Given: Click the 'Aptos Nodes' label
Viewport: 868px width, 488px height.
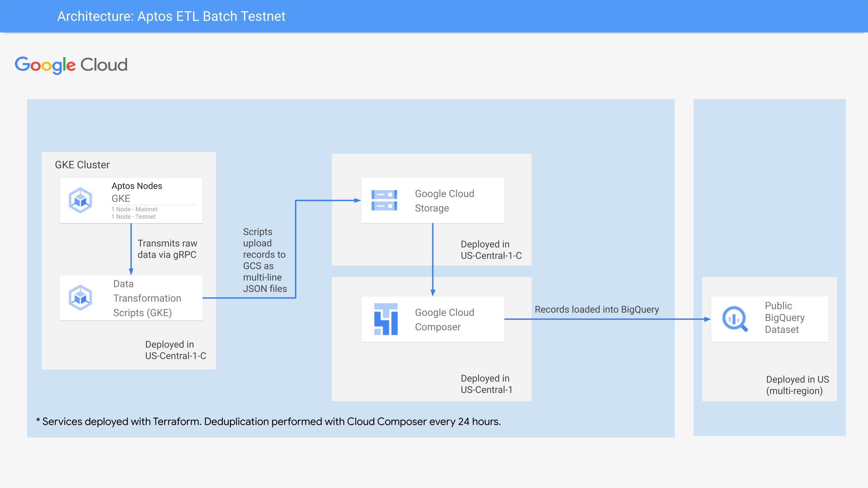Looking at the screenshot, I should click(137, 186).
